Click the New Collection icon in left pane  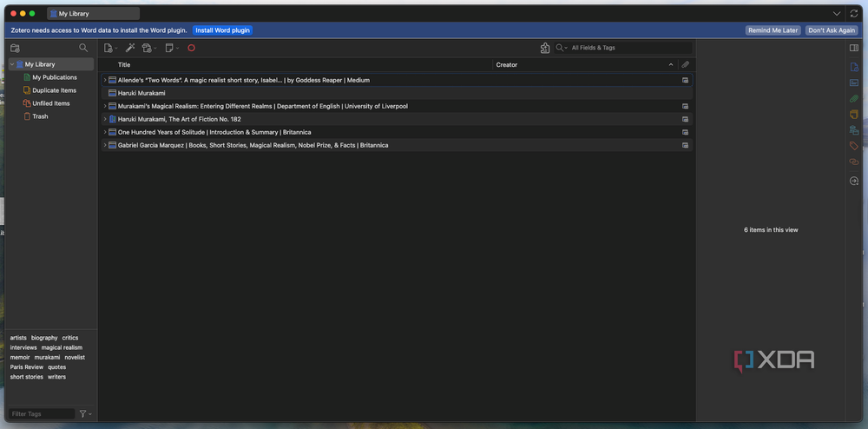15,48
